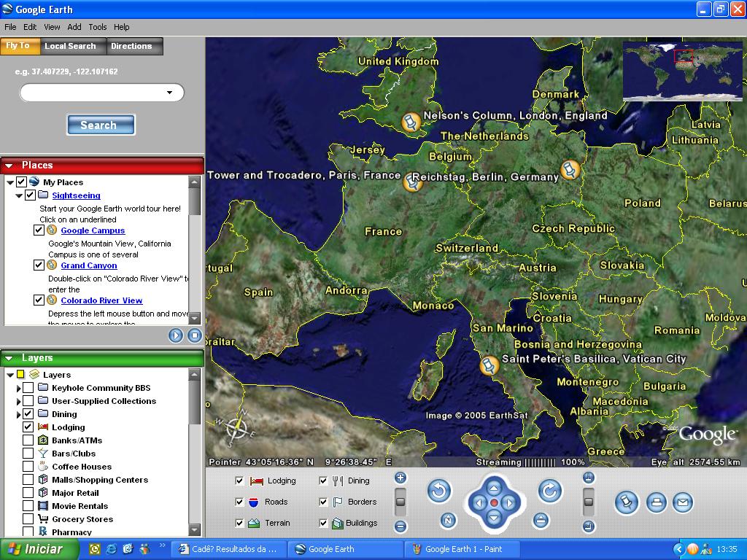Click the zoom slider handle
The image size is (747, 560).
tap(400, 502)
